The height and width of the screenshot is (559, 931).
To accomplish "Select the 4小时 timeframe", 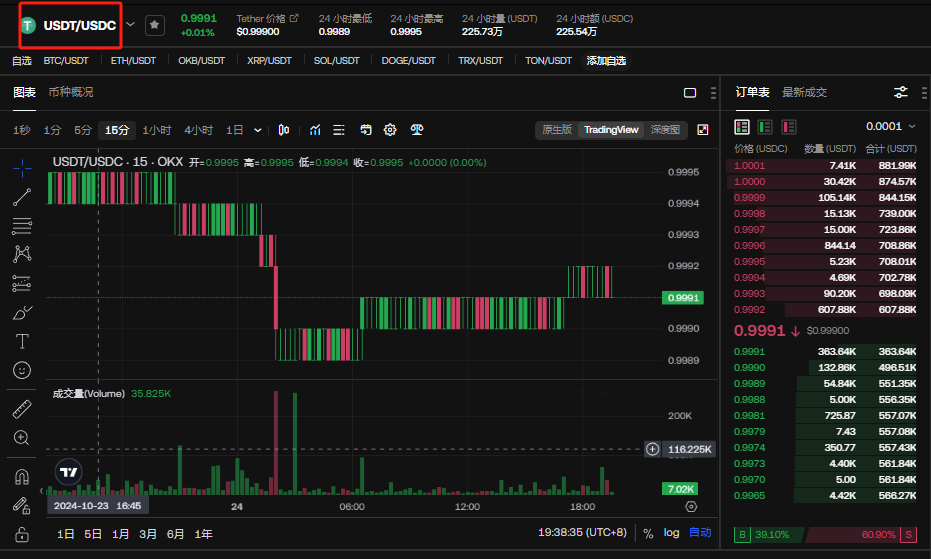I will [198, 130].
